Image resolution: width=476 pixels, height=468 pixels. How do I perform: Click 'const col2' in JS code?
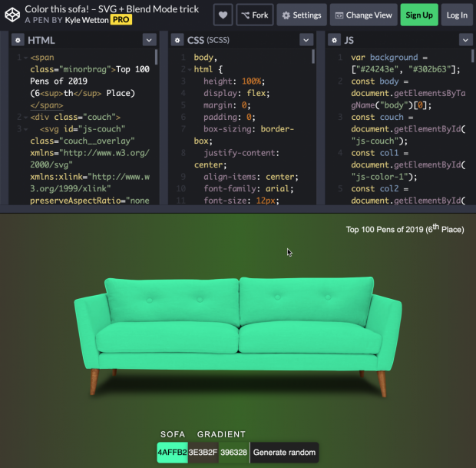point(375,189)
